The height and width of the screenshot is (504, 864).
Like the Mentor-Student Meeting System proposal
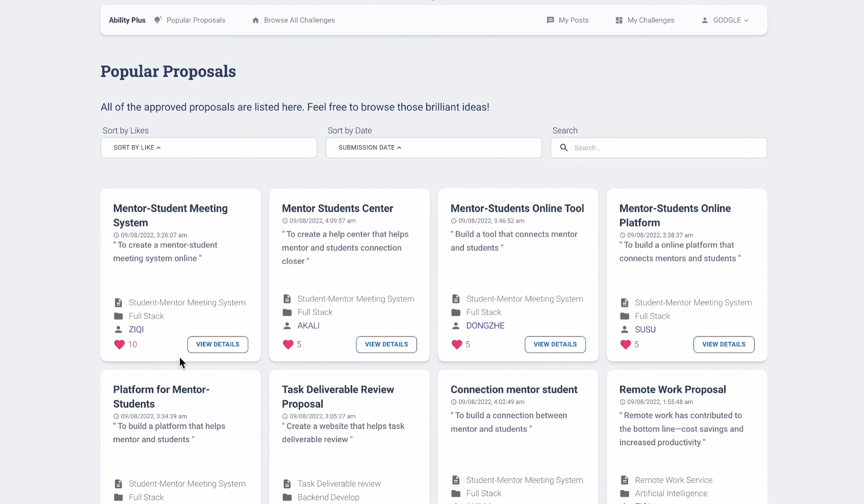[118, 344]
